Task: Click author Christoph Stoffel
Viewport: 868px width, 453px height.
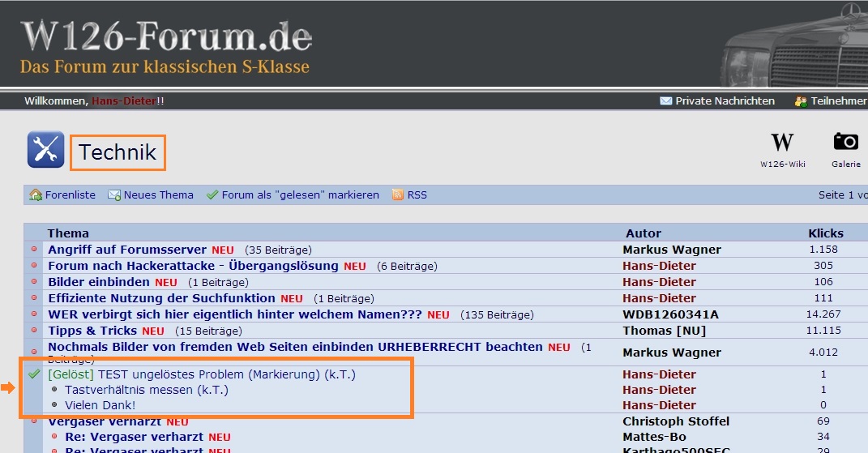Action: pyautogui.click(x=676, y=421)
